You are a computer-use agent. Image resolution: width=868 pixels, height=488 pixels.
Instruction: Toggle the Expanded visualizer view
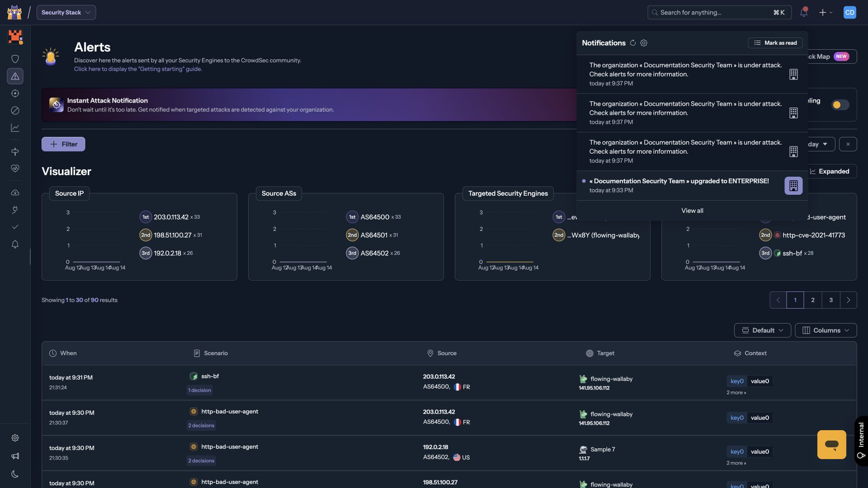(831, 171)
